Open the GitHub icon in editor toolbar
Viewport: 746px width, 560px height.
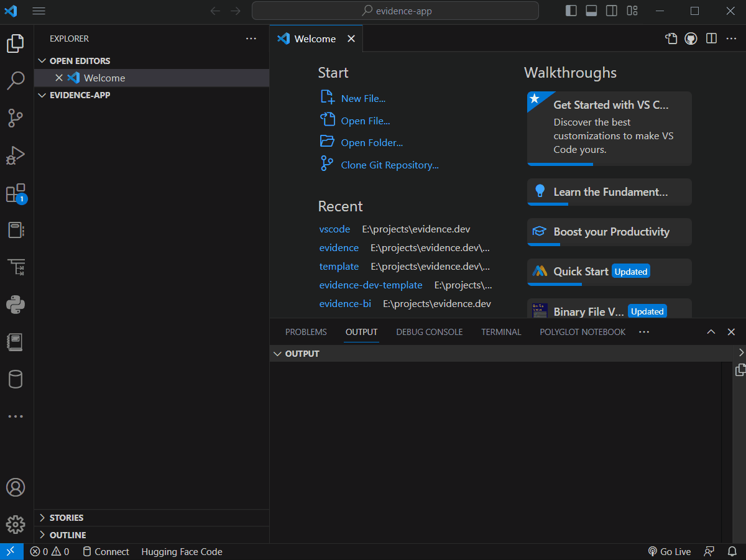point(691,39)
